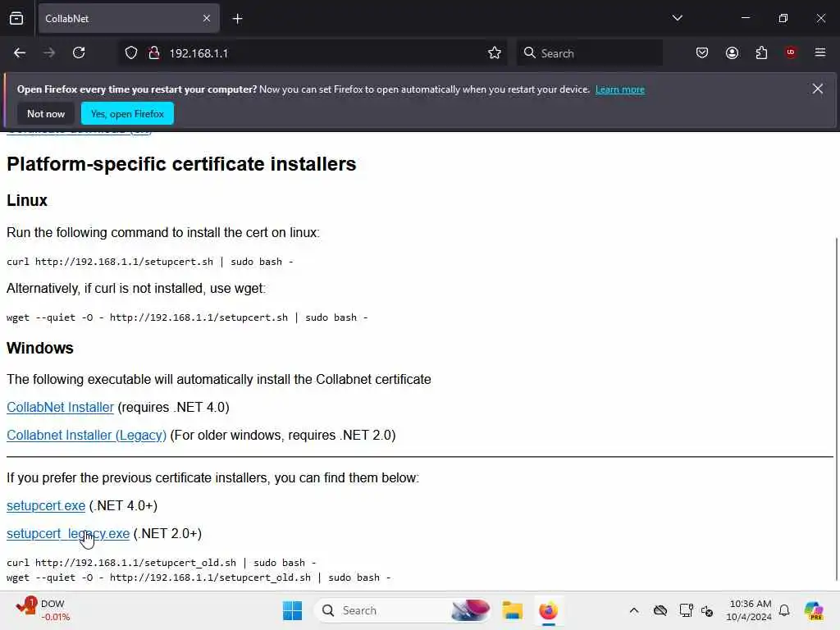
Task: Go forward one page
Action: pyautogui.click(x=48, y=52)
